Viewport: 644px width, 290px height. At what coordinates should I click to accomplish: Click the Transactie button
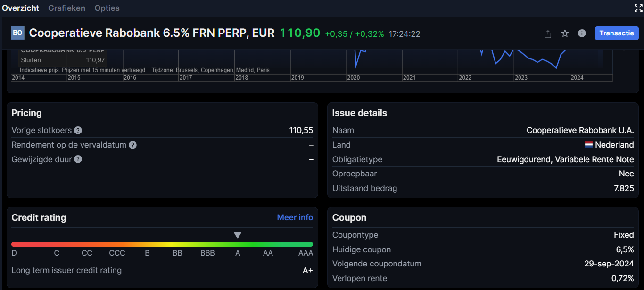click(617, 33)
